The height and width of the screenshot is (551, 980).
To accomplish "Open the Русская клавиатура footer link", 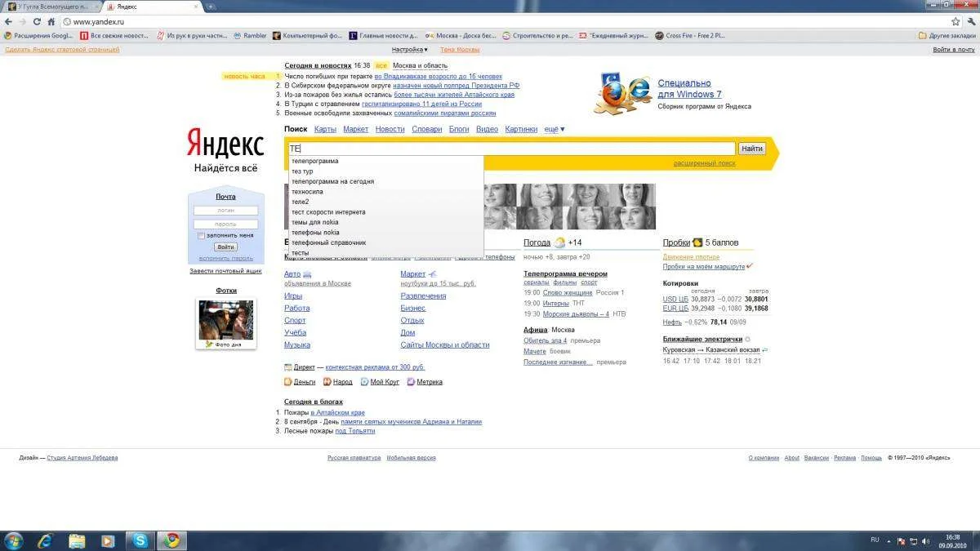I will pyautogui.click(x=354, y=458).
